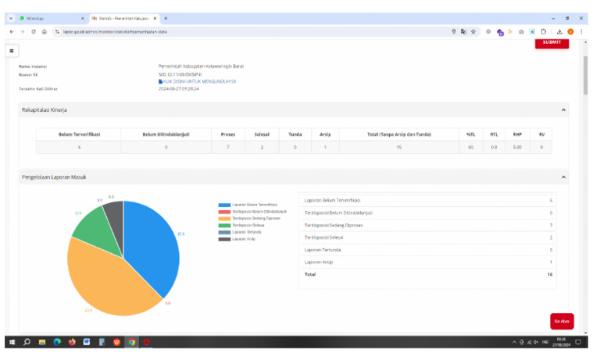Screen dimensions: 600x364
Task: Click the address bar URL field
Action: [x=252, y=32]
